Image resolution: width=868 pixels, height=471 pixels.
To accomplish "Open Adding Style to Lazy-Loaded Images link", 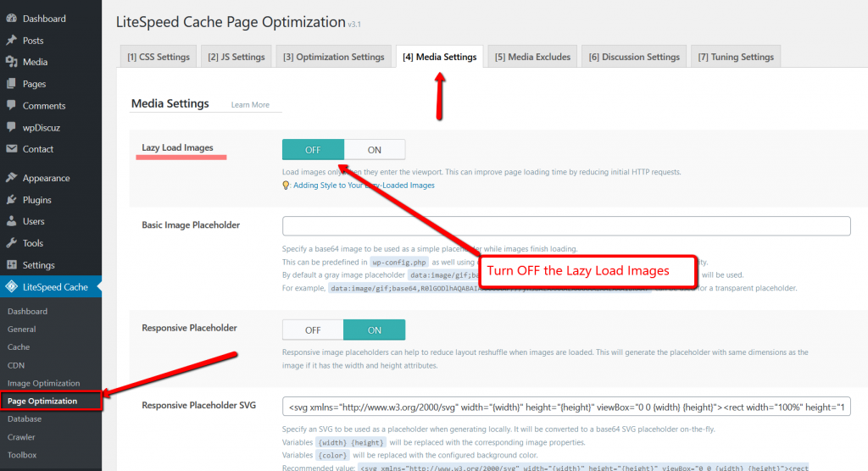I will [x=364, y=185].
